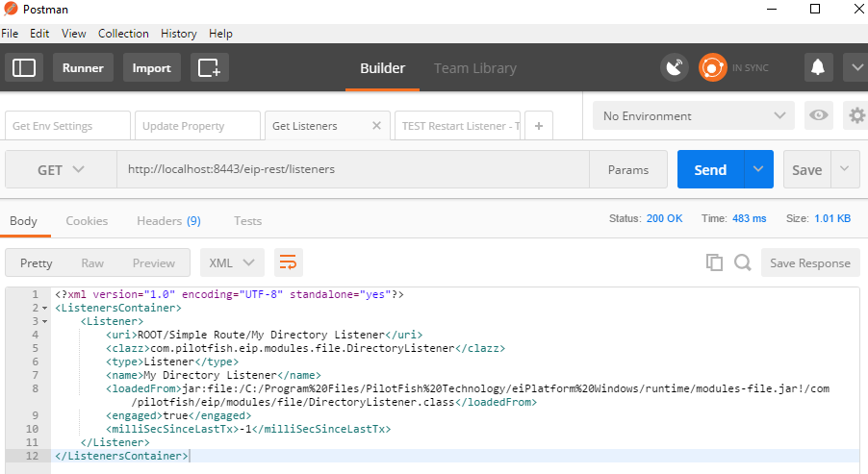
Task: Click the Runner button
Action: pos(83,67)
